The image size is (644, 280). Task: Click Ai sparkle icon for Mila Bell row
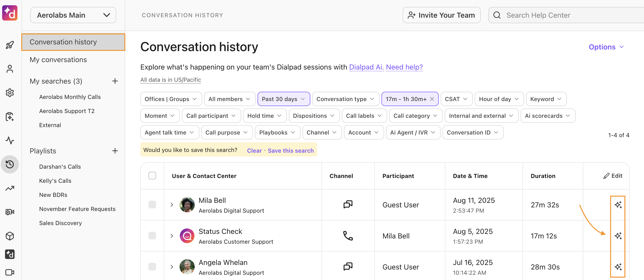(618, 205)
